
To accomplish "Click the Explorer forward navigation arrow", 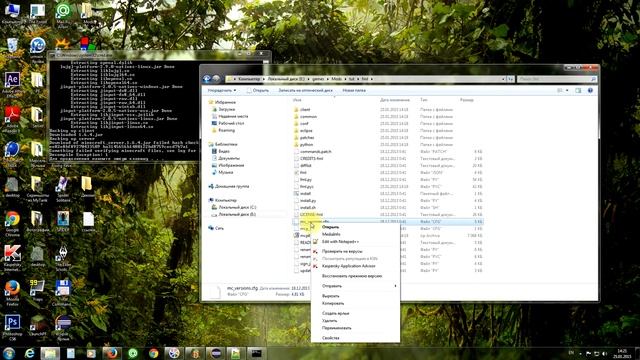I will [216, 79].
